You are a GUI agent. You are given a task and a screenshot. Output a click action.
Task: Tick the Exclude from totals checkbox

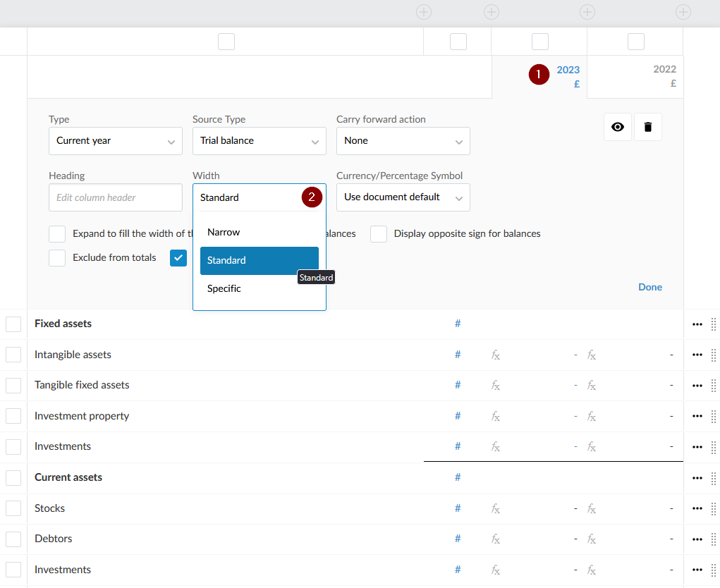pyautogui.click(x=57, y=258)
